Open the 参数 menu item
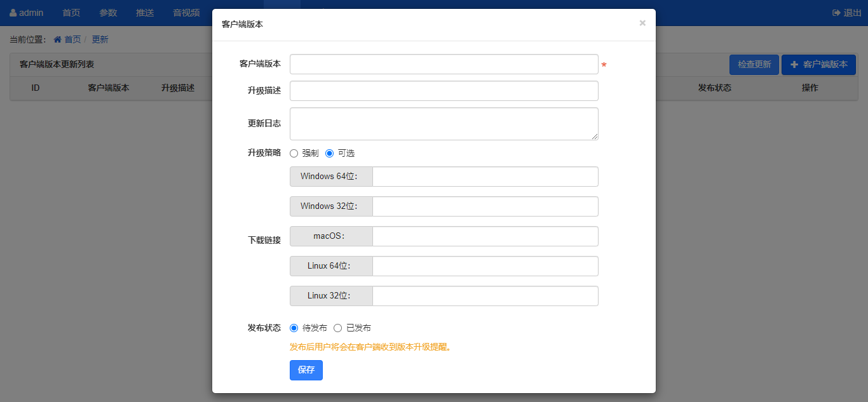Image resolution: width=868 pixels, height=402 pixels. point(108,13)
